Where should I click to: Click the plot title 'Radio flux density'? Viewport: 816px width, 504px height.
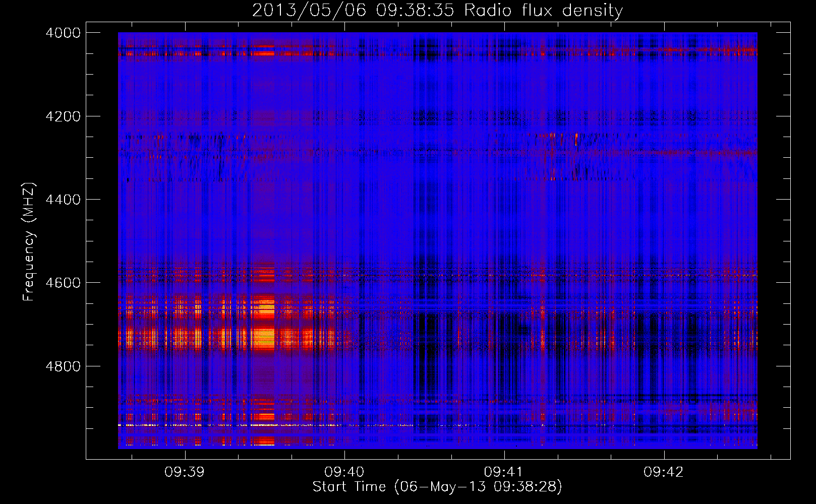click(544, 11)
